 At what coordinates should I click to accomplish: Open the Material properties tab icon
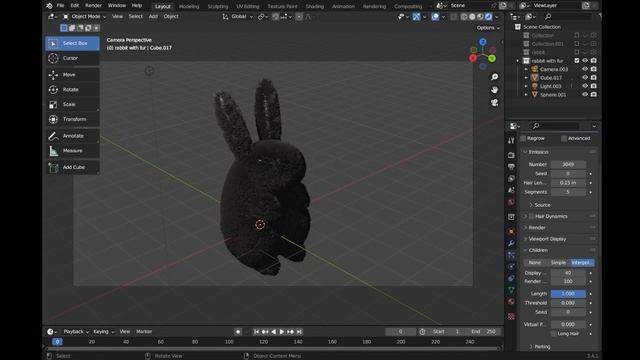pyautogui.click(x=511, y=302)
